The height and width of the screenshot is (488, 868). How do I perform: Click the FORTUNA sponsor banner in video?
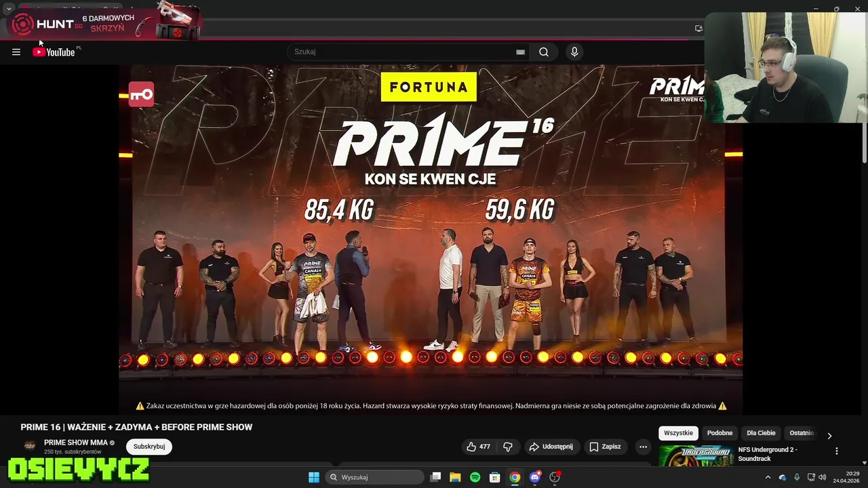[x=429, y=87]
